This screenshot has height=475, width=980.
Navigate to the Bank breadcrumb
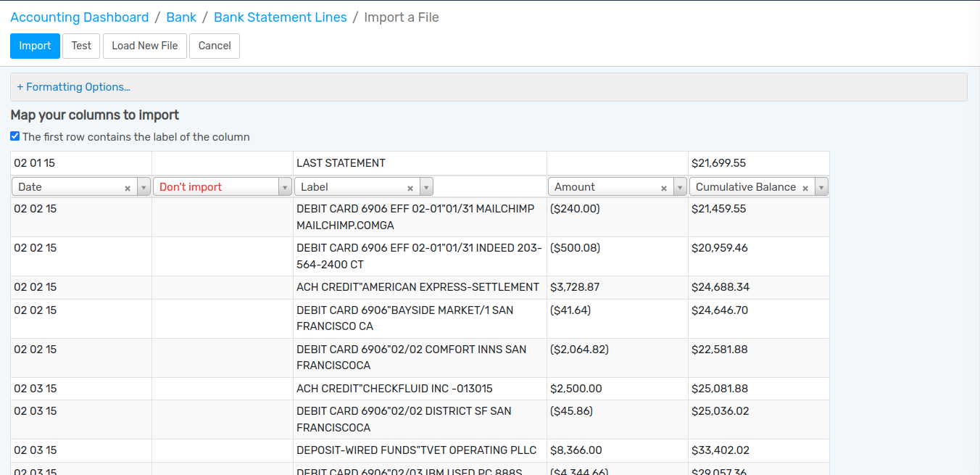(181, 17)
